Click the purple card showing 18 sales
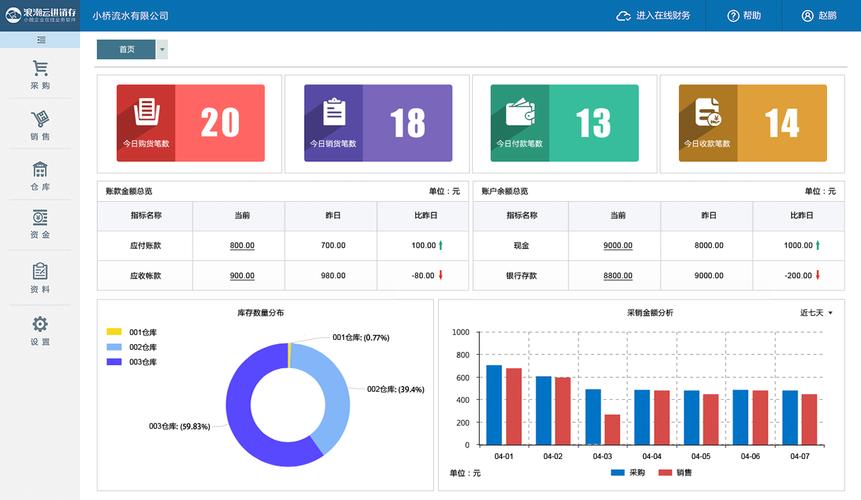Screen dimensions: 861x500 [x=378, y=123]
